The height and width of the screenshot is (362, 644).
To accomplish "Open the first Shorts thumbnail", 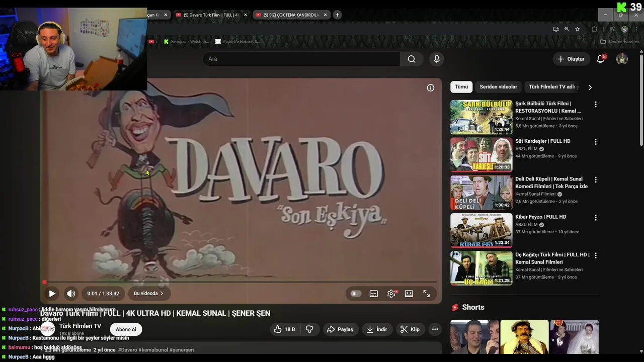I will (x=474, y=337).
